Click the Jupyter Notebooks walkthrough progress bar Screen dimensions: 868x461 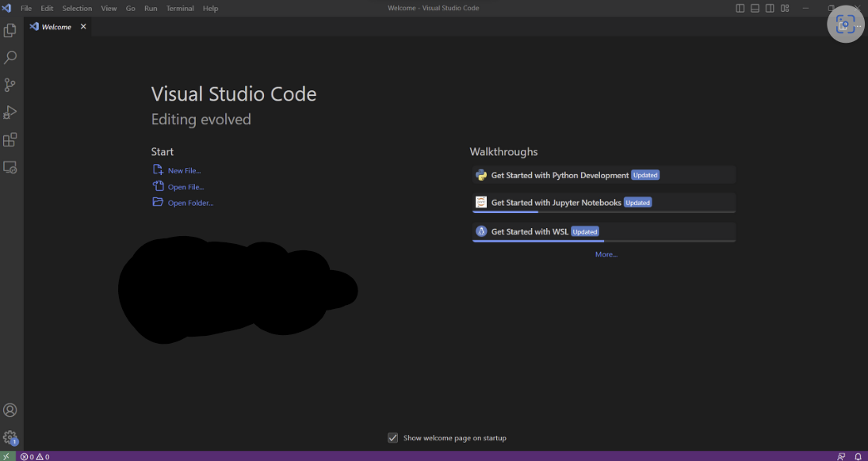pyautogui.click(x=604, y=211)
